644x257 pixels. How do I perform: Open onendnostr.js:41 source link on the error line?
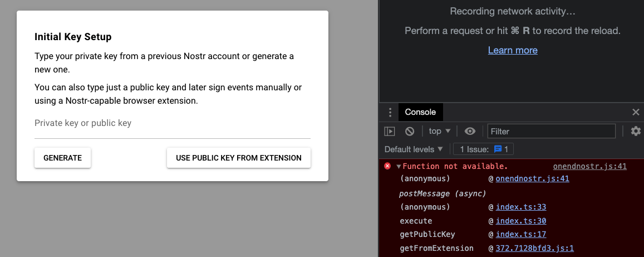point(590,167)
